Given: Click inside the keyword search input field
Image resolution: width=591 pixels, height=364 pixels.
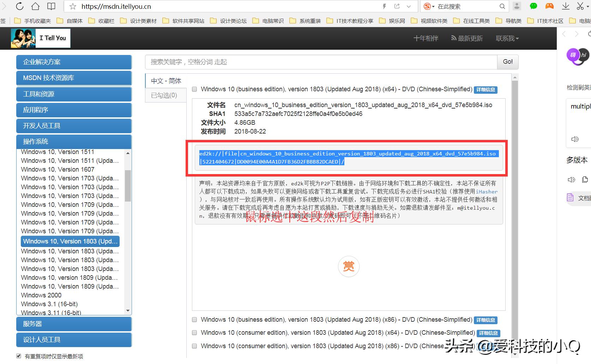Looking at the screenshot, I should (318, 62).
